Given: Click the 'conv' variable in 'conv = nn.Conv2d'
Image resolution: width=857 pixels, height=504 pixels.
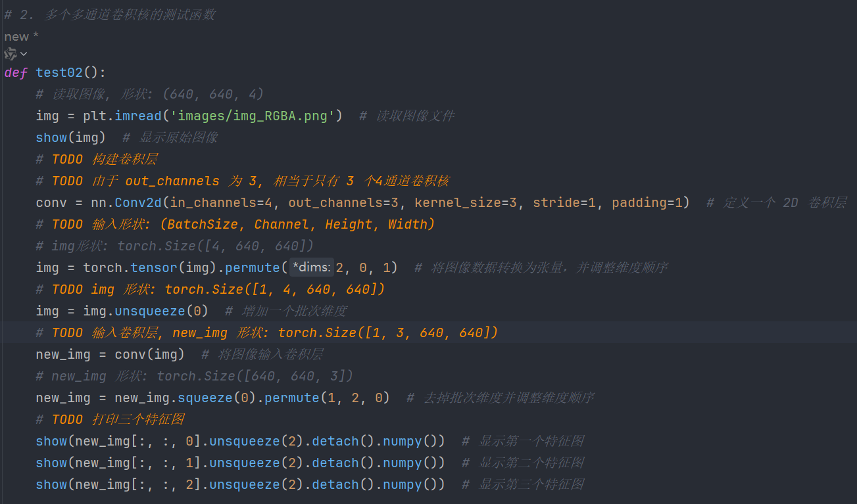Looking at the screenshot, I should pos(51,202).
